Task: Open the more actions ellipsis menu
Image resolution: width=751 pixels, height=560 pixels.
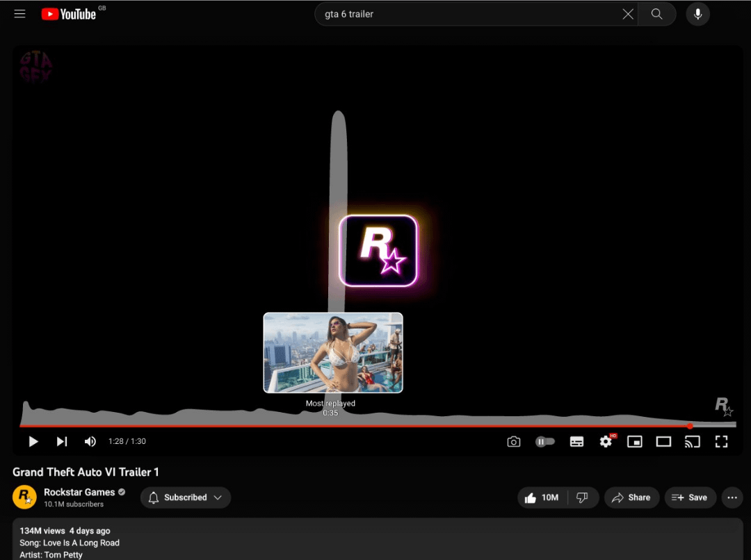Action: 732,497
